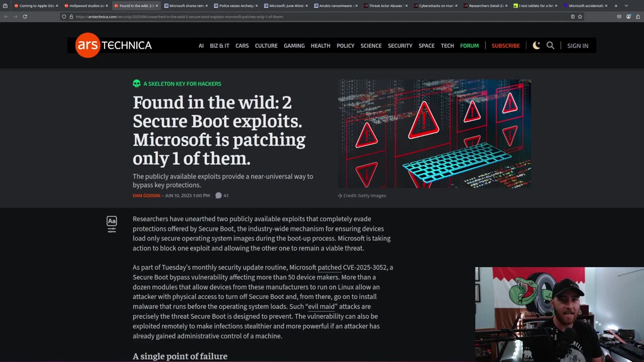Click the article headline
The image size is (644, 362).
point(219,130)
